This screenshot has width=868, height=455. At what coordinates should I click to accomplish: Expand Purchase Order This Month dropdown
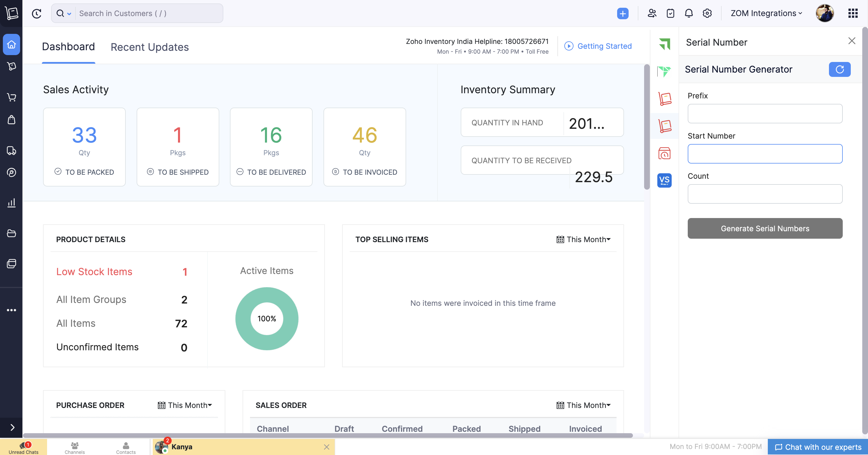185,405
